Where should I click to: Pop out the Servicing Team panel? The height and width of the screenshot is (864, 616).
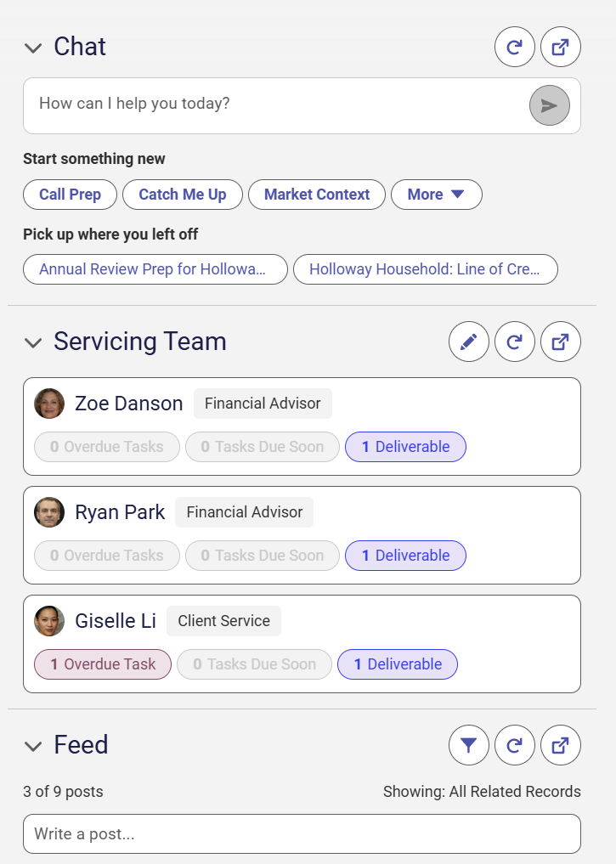point(561,342)
